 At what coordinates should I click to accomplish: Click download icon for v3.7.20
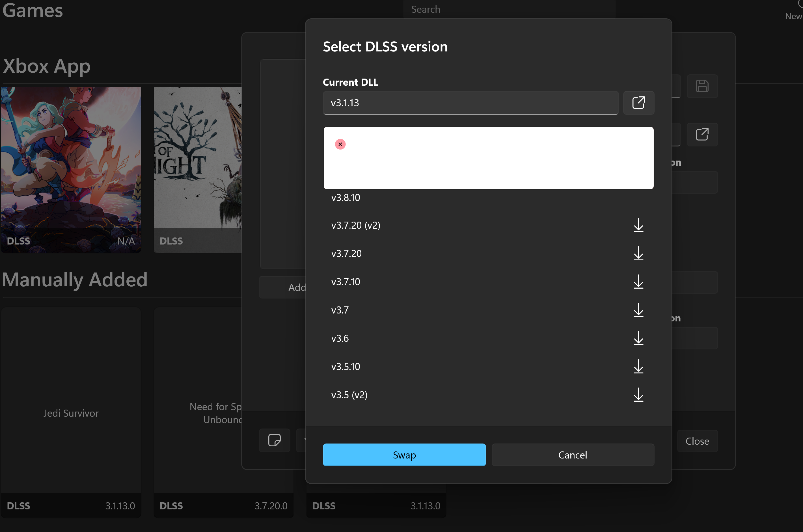pyautogui.click(x=638, y=254)
